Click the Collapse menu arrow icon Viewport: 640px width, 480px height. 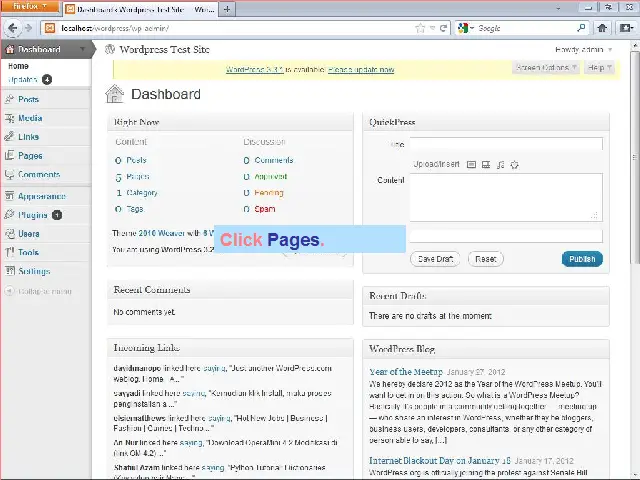point(9,291)
